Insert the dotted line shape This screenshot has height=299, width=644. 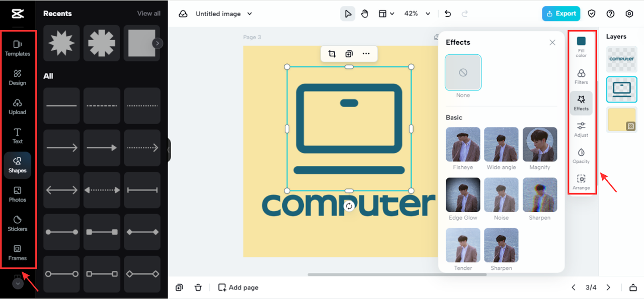point(142,106)
